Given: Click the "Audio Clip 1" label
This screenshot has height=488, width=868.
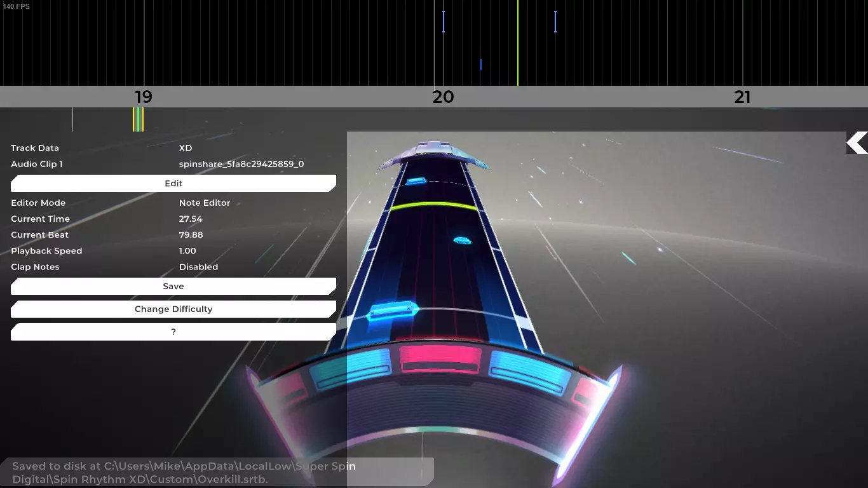Looking at the screenshot, I should click(x=37, y=164).
